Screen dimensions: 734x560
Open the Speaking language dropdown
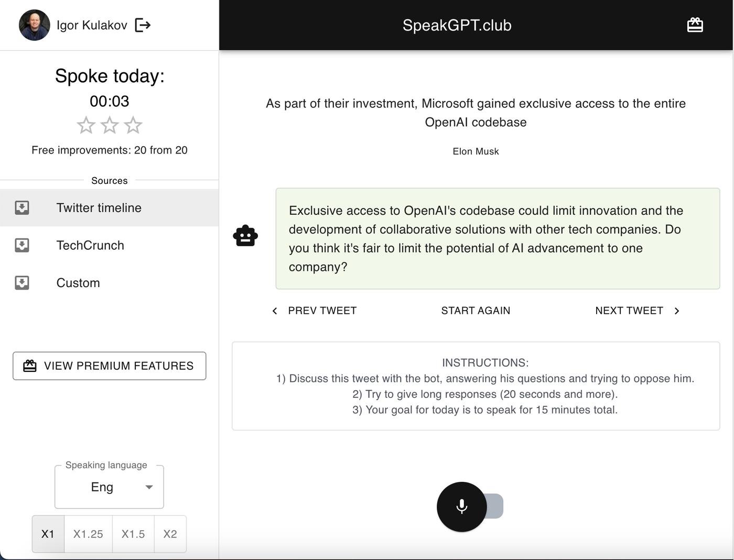click(x=109, y=487)
